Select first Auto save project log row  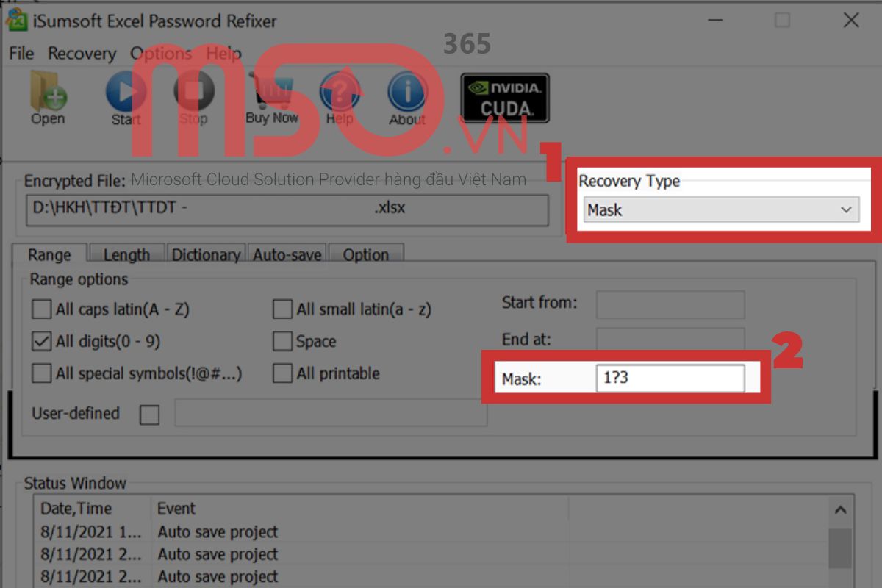tap(430, 531)
